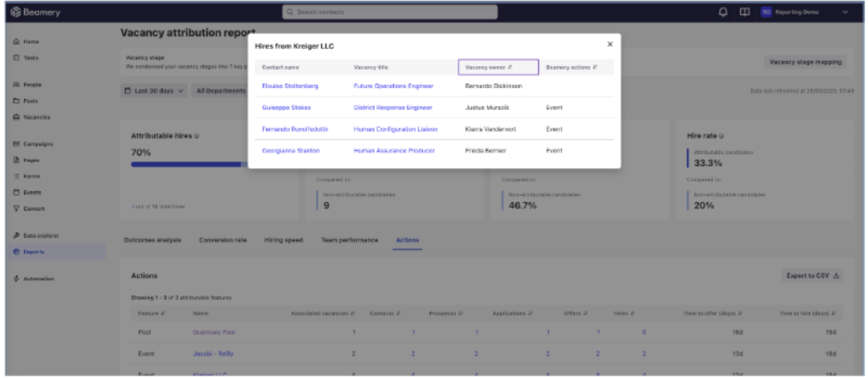Switch to the Team performance tab
The width and height of the screenshot is (868, 378).
(x=350, y=240)
